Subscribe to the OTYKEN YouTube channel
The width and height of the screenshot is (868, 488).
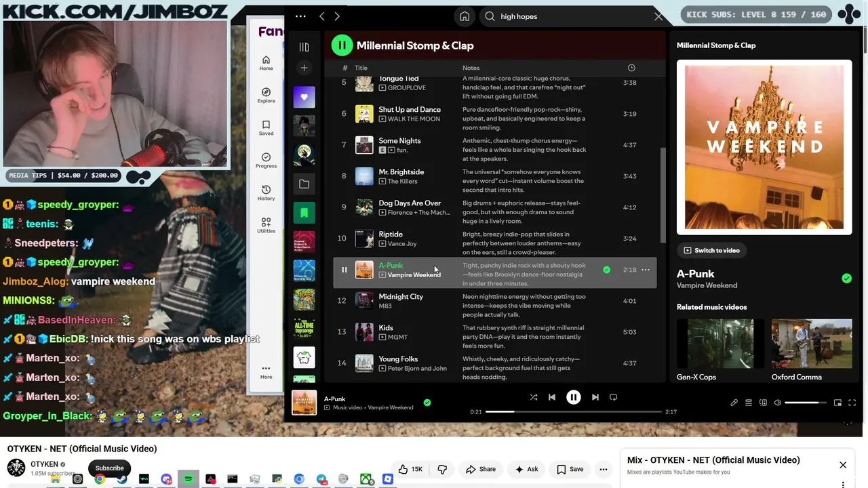[x=109, y=468]
